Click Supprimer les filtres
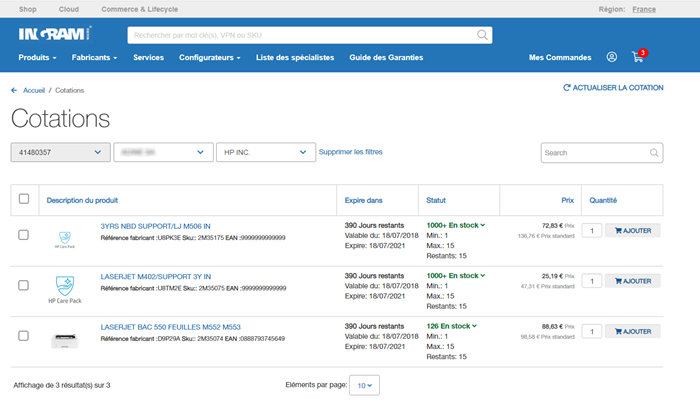 pos(350,152)
